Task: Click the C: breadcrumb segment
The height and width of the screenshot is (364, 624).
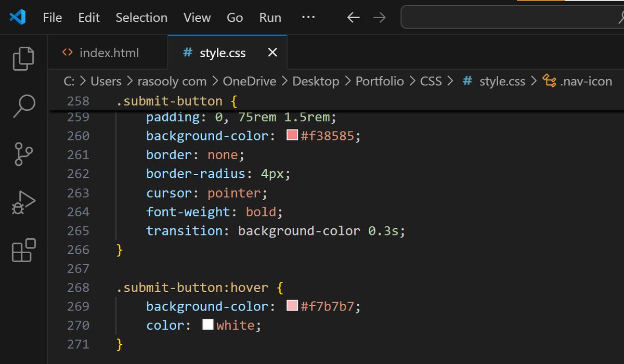Action: pos(69,81)
